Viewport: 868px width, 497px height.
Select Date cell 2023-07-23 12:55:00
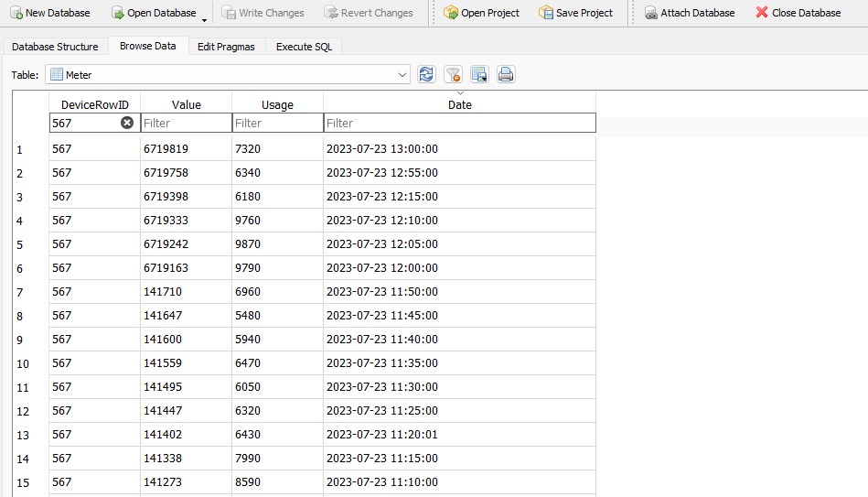(x=459, y=172)
